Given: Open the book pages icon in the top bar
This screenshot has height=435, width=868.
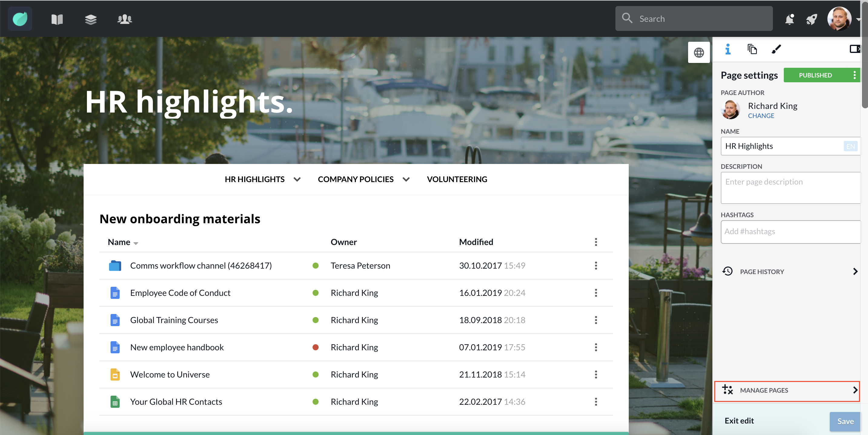Looking at the screenshot, I should tap(57, 19).
